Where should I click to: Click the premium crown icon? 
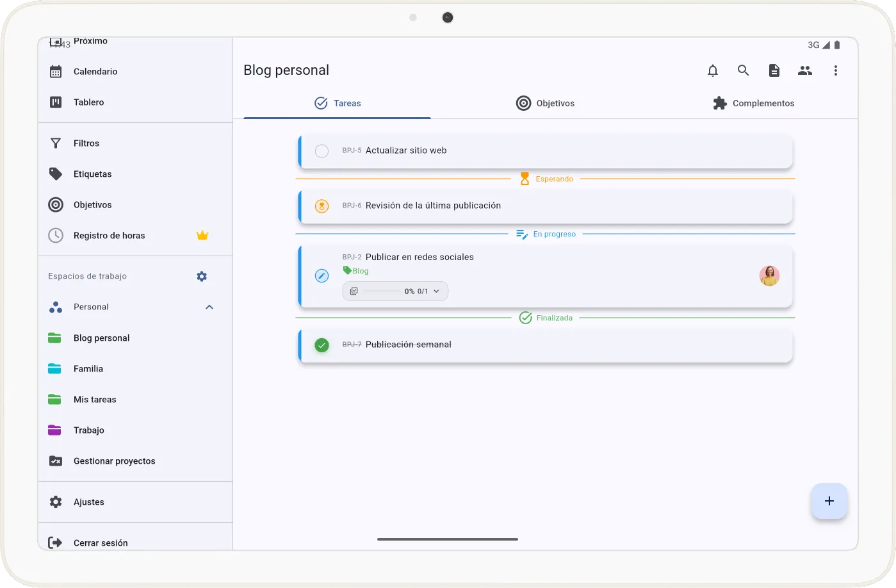pyautogui.click(x=202, y=235)
